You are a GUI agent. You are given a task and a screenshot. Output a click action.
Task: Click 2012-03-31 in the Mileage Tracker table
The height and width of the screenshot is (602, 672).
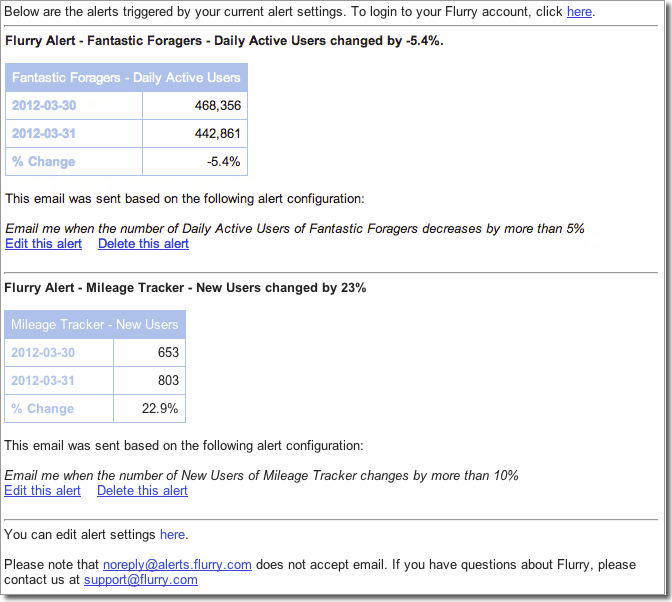[x=43, y=381]
